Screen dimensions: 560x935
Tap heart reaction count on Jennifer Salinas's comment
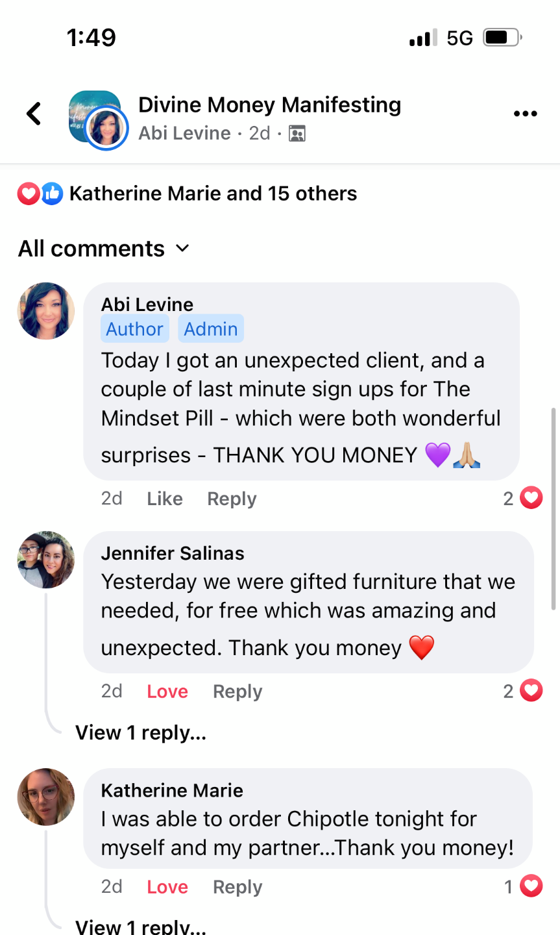coord(523,691)
